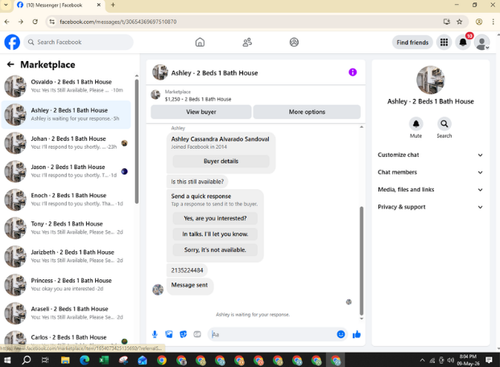Send 'In talks. I'll let you know.' response

[x=215, y=234]
